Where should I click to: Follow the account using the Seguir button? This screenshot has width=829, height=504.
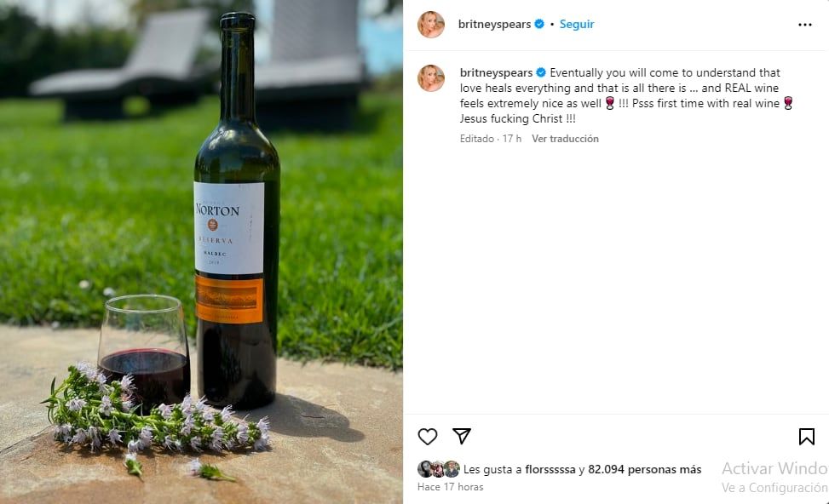pos(576,25)
